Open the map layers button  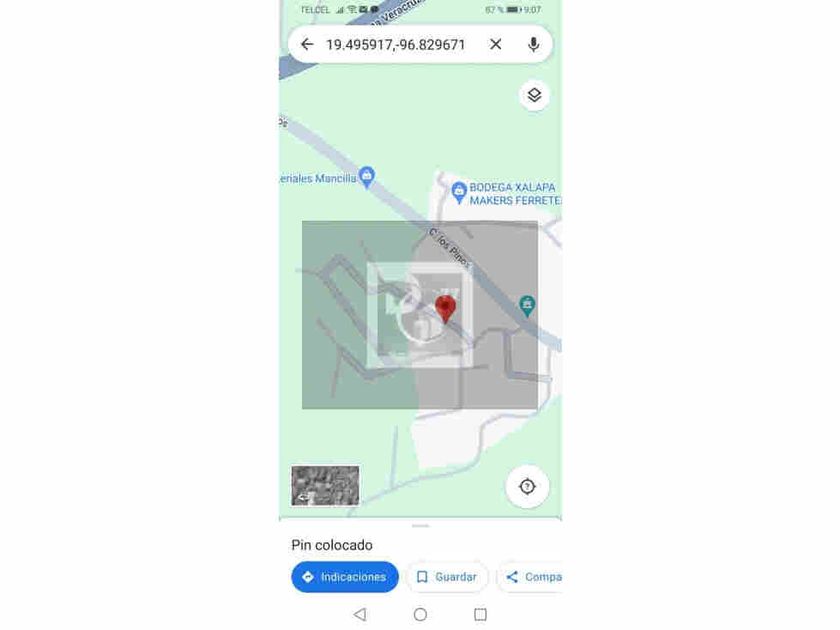point(534,95)
